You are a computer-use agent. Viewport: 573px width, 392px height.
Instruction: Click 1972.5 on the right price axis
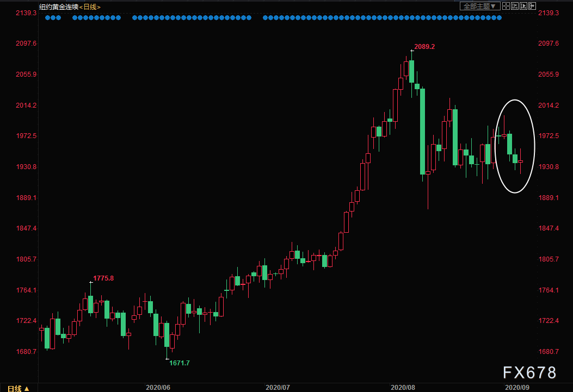click(549, 136)
